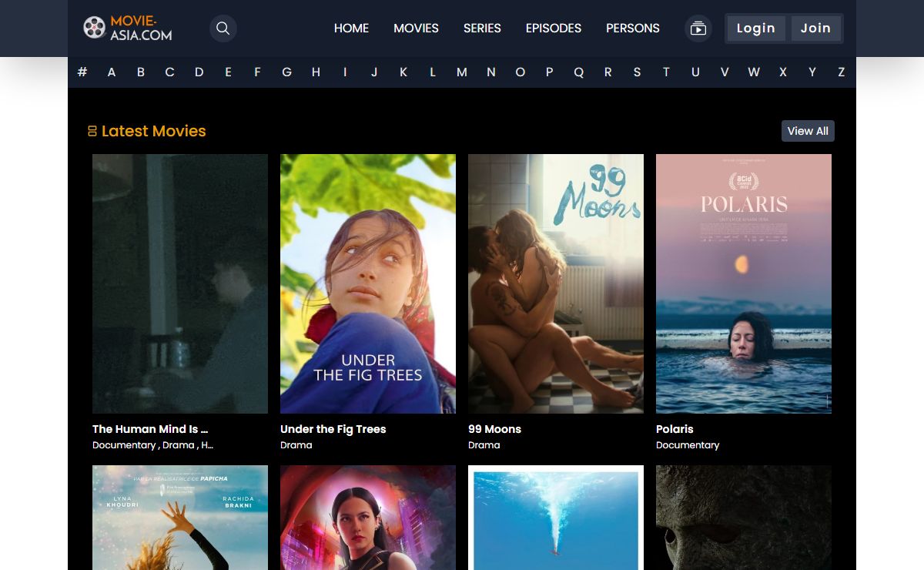Select the # symbol in alphabet bar
Screen dimensions: 924x570
(x=82, y=72)
